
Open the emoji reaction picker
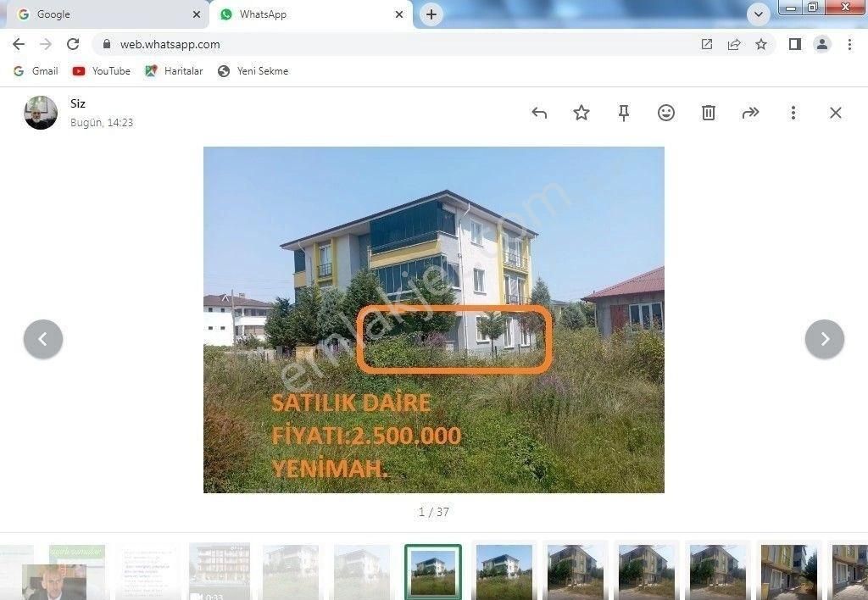pyautogui.click(x=666, y=113)
